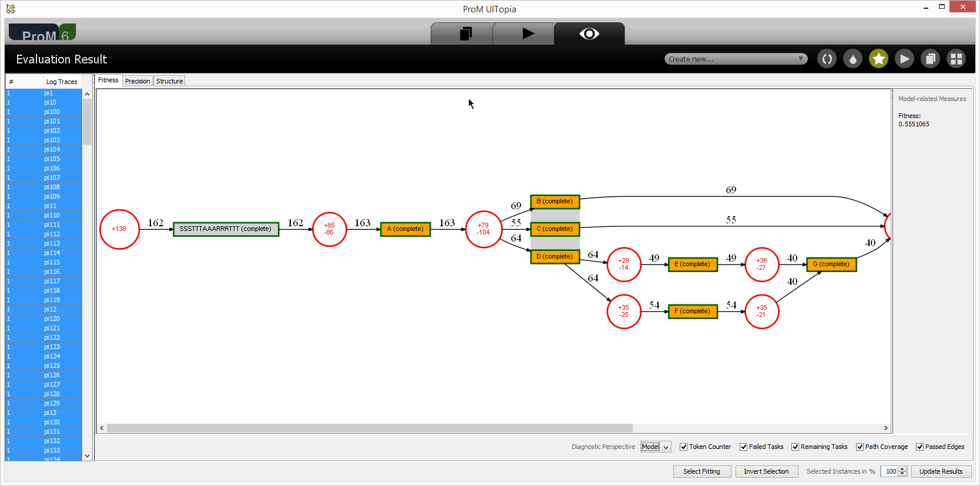Click the Selected Instances percent field

coord(890,471)
